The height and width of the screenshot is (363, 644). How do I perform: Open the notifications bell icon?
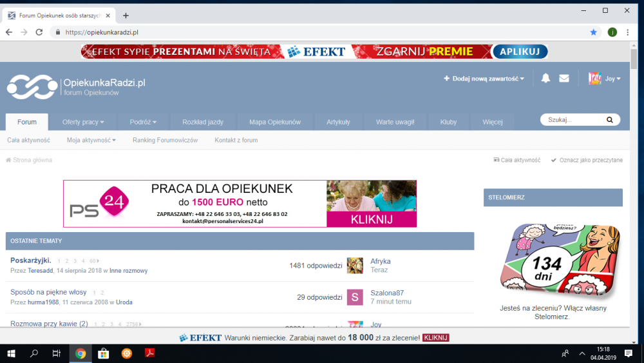click(x=545, y=78)
